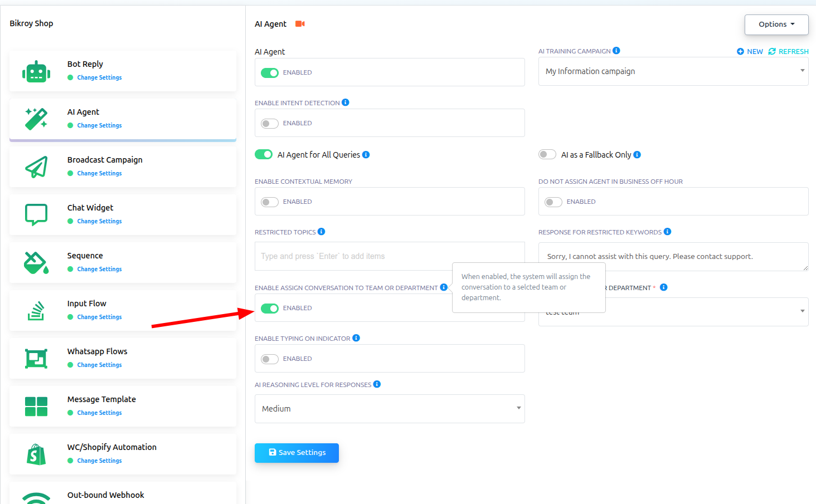Viewport: 816px width, 504px height.
Task: Click the orange video icon beside AI Agent
Action: coord(300,24)
